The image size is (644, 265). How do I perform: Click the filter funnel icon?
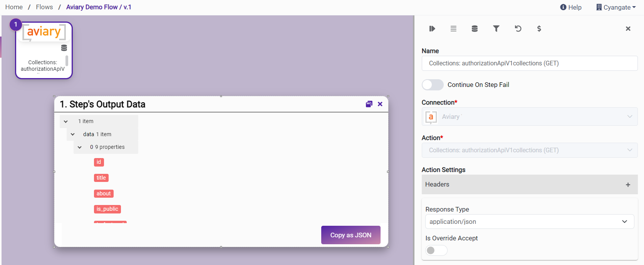pos(496,28)
